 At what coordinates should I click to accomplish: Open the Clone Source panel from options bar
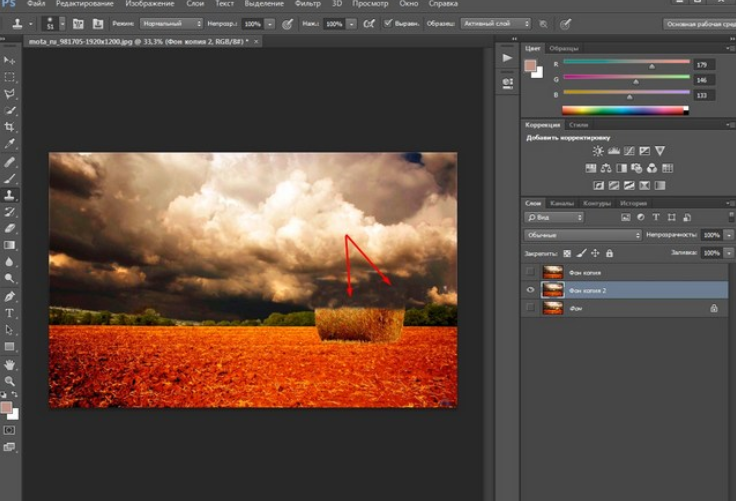click(98, 23)
